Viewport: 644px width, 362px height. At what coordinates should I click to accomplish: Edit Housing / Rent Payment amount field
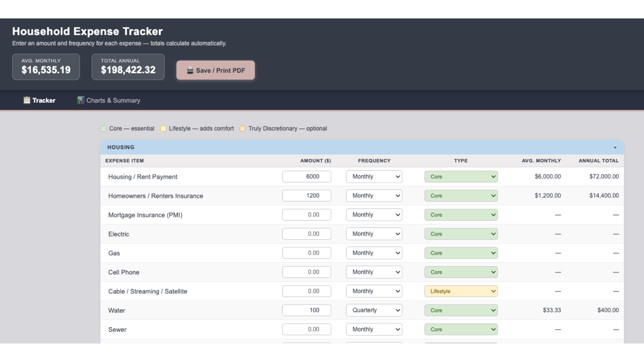pos(307,177)
